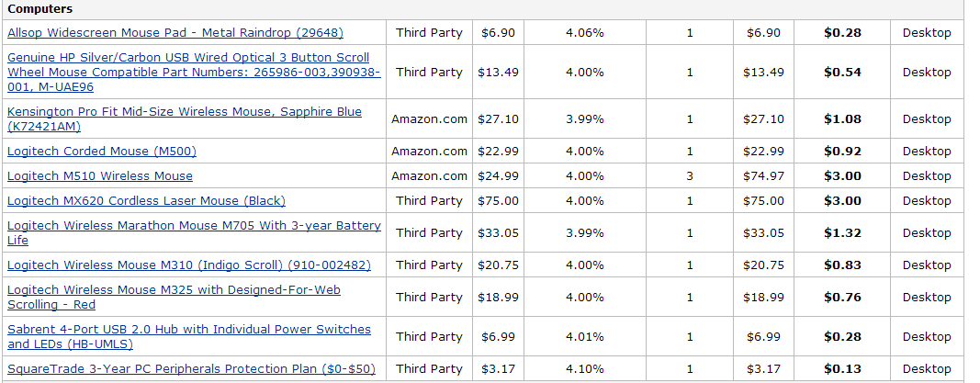
Task: Select Desktop device cell in Allsop row
Action: pyautogui.click(x=927, y=33)
